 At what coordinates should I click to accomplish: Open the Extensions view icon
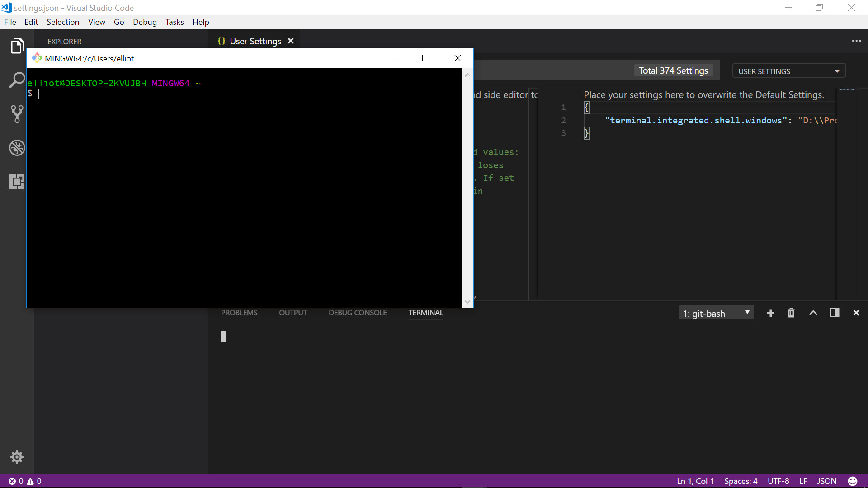click(17, 182)
